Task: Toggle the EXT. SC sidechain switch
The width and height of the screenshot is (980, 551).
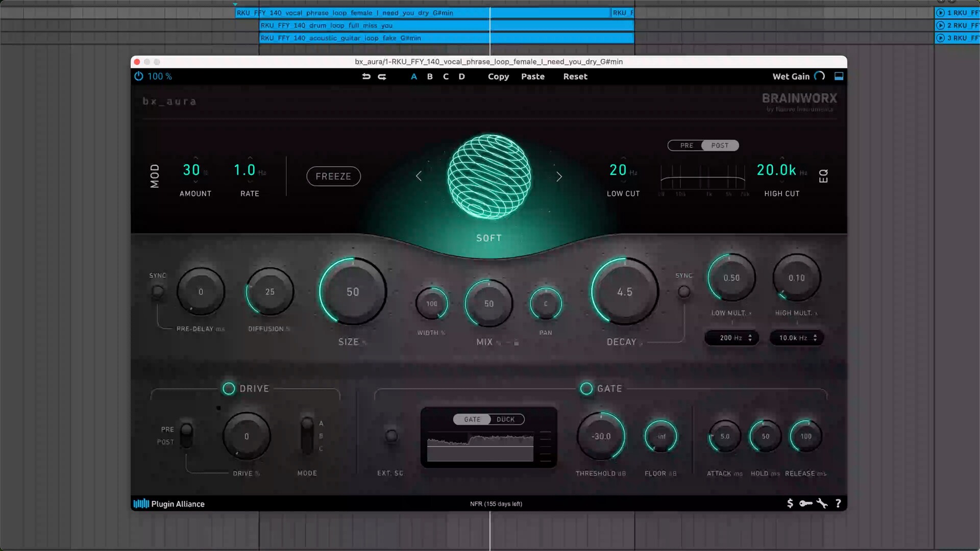Action: point(391,436)
